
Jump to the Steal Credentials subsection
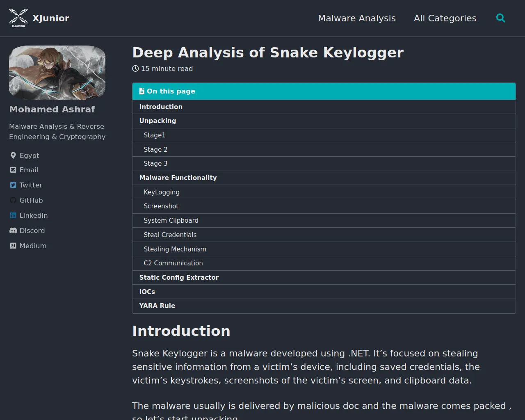170,235
